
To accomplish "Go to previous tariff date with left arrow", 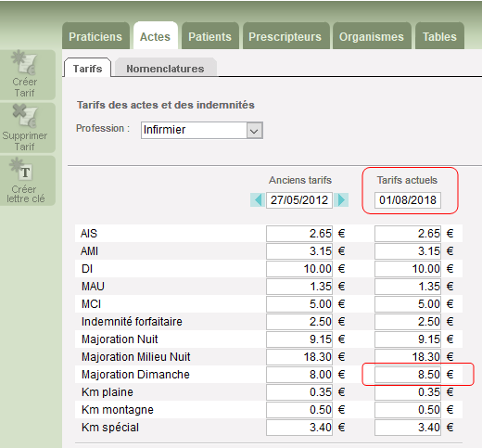I will click(258, 199).
